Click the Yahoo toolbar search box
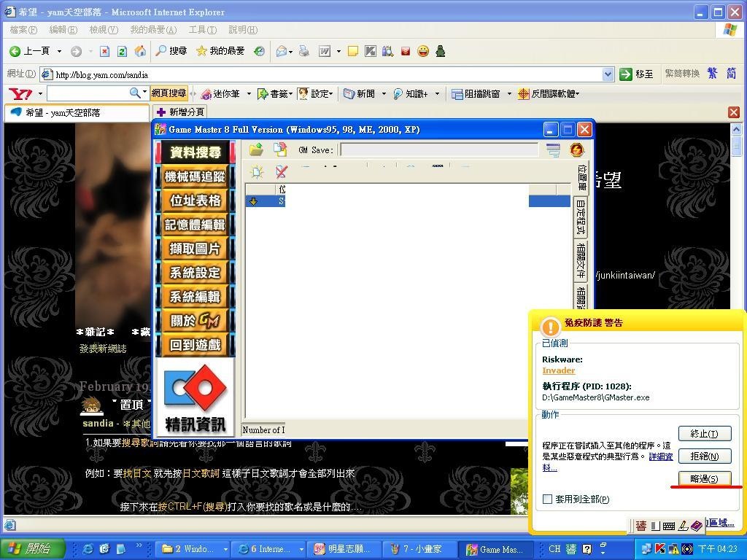Screen dimensions: 747x560 (88, 93)
